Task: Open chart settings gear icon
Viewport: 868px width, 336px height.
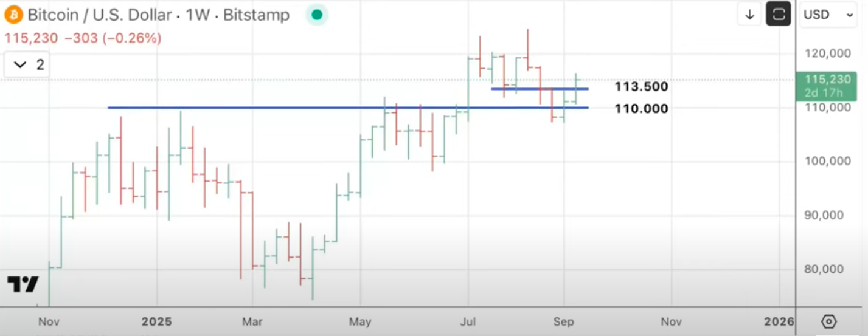Action: click(x=829, y=321)
